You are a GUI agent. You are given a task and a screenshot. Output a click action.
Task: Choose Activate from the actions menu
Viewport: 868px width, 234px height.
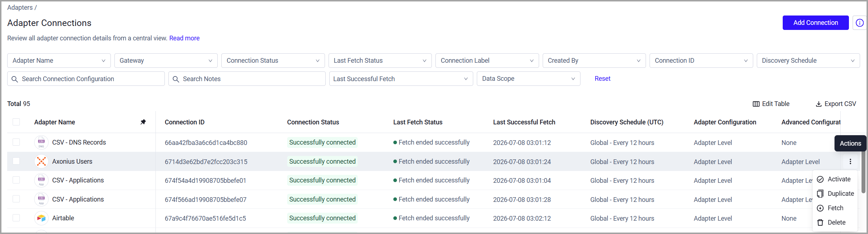click(835, 179)
